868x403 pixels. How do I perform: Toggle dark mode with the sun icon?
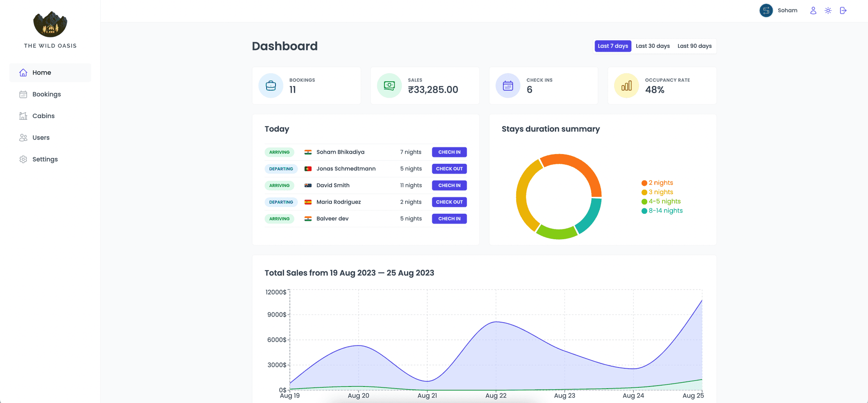tap(828, 11)
